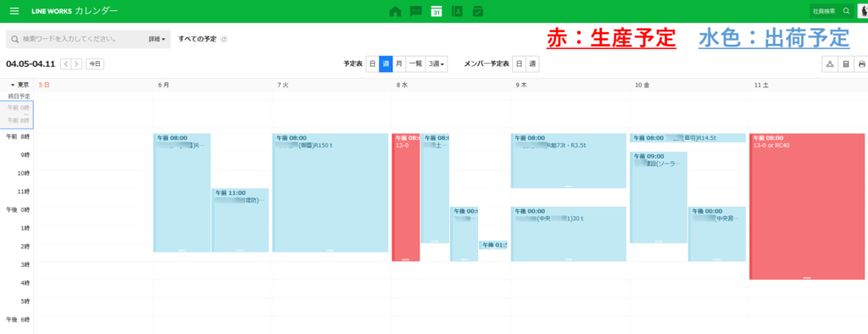The width and height of the screenshot is (868, 334).
Task: Refresh via icon next to すべての予定
Action: click(x=224, y=39)
